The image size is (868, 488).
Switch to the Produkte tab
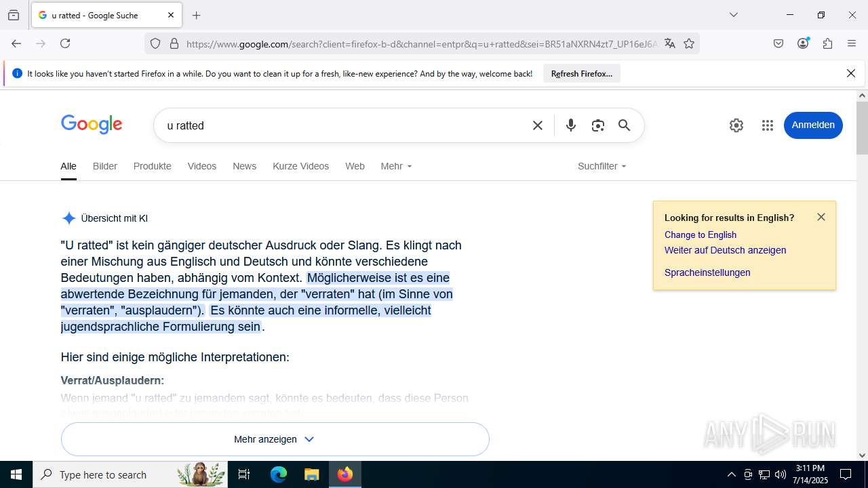pos(153,166)
